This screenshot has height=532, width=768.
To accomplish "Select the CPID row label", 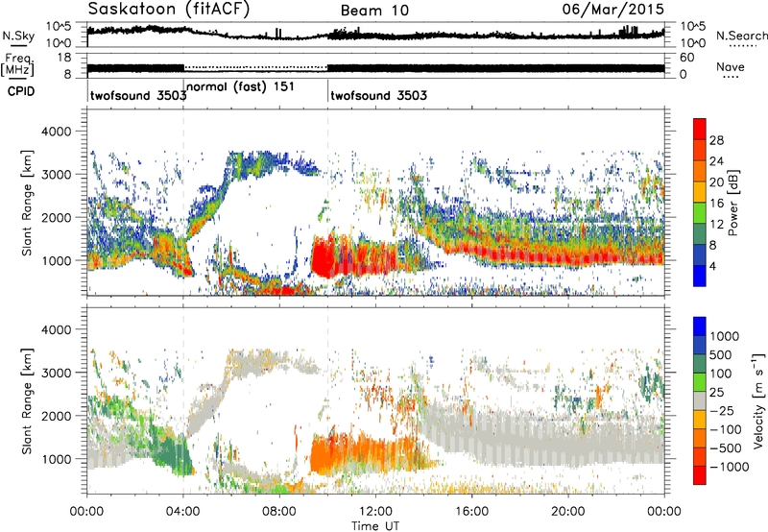I will pos(21,91).
